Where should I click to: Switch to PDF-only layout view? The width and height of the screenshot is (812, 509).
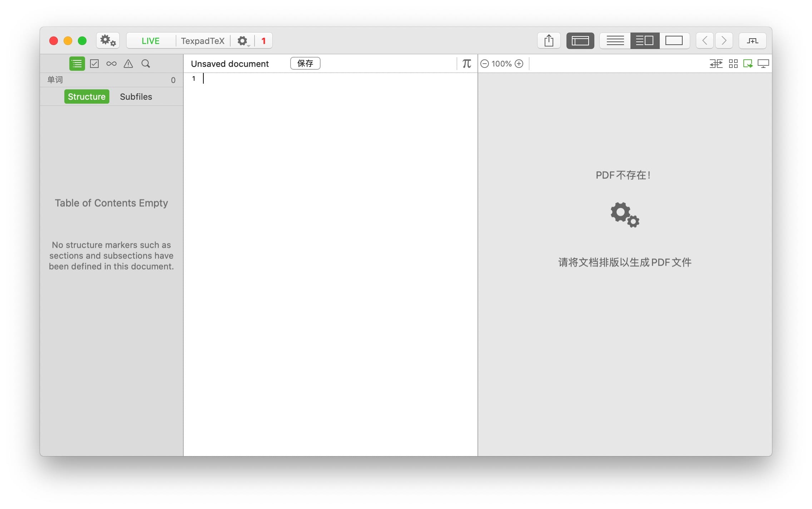(x=674, y=41)
